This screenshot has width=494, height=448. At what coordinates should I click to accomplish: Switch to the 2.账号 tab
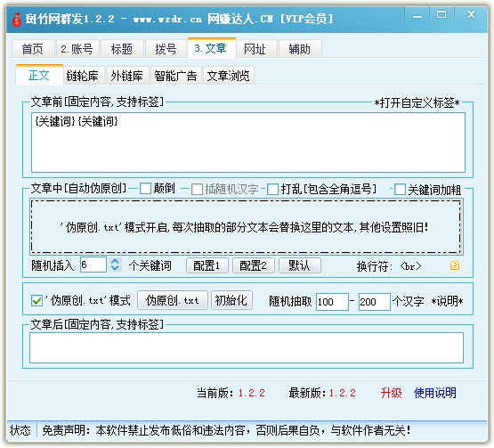coord(77,49)
